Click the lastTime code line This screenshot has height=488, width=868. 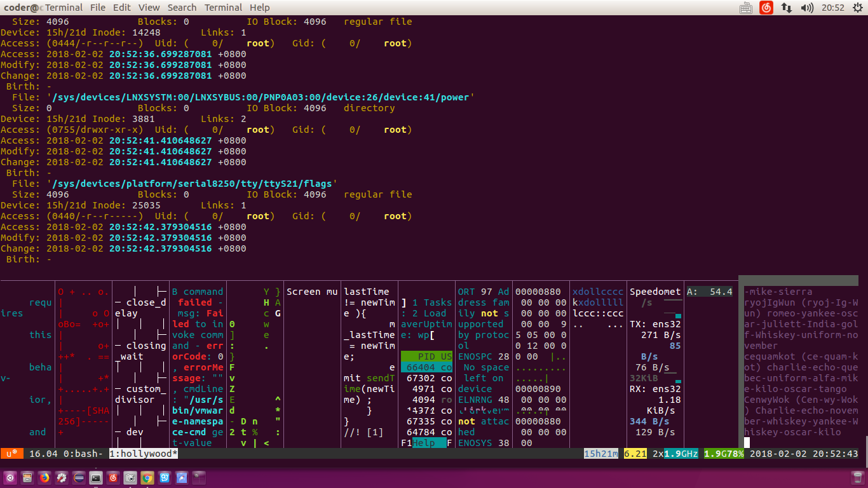pos(367,292)
